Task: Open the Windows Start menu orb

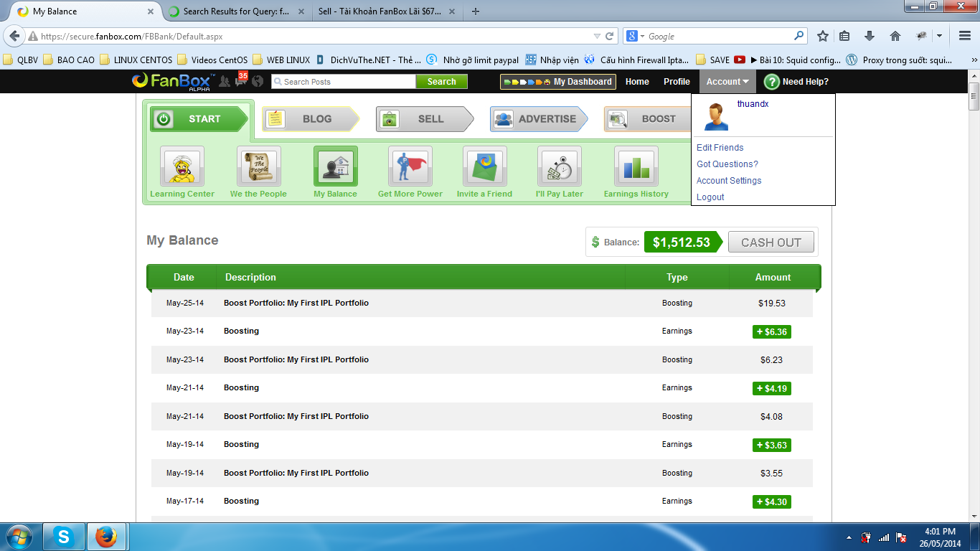Action: point(19,536)
